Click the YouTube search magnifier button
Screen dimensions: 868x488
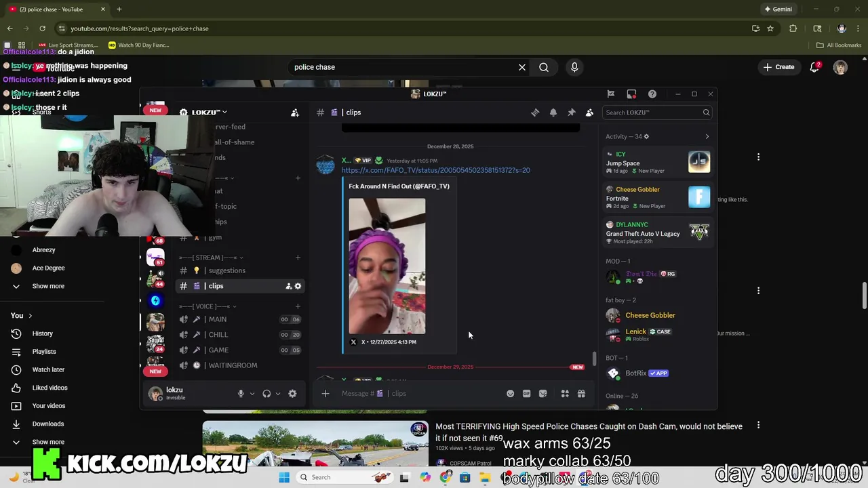tap(544, 67)
